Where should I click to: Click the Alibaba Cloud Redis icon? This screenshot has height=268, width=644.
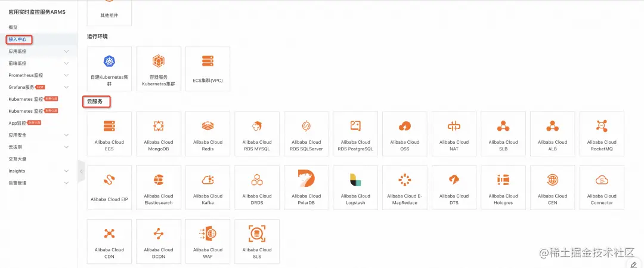[208, 126]
